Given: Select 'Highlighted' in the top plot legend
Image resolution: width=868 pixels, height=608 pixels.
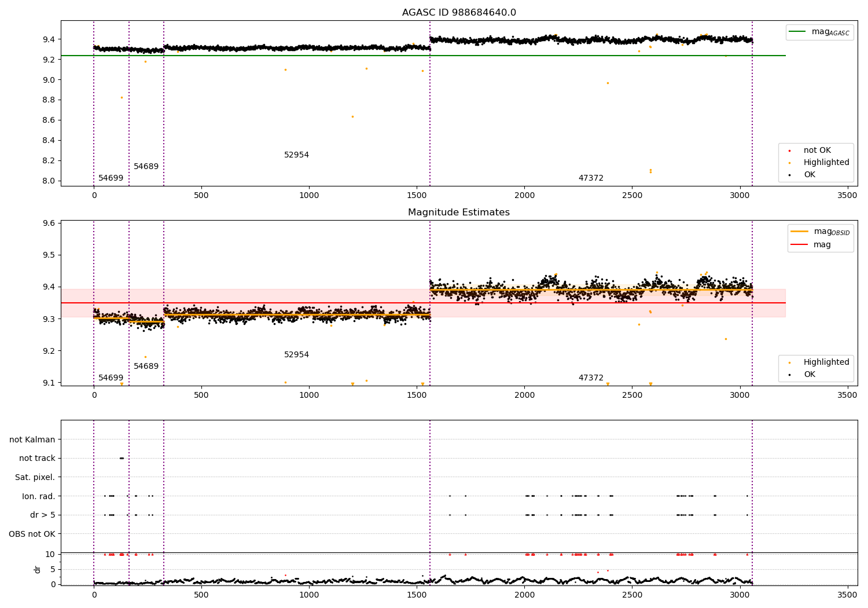Looking at the screenshot, I should [x=826, y=163].
